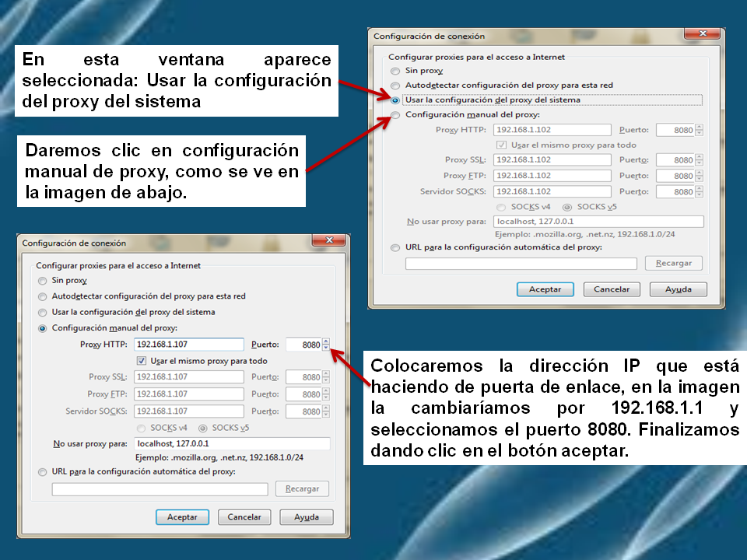Viewport: 747px width, 560px height.
Task: Click SOCKS port field in lower dialog
Action: (x=304, y=411)
